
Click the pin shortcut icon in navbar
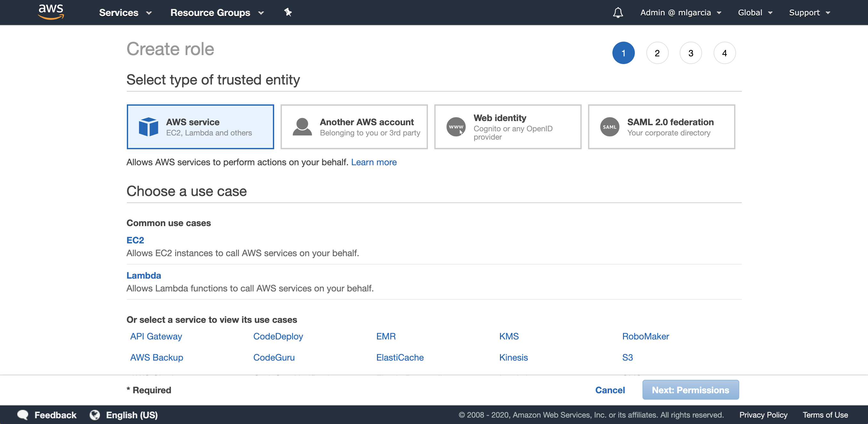point(288,12)
